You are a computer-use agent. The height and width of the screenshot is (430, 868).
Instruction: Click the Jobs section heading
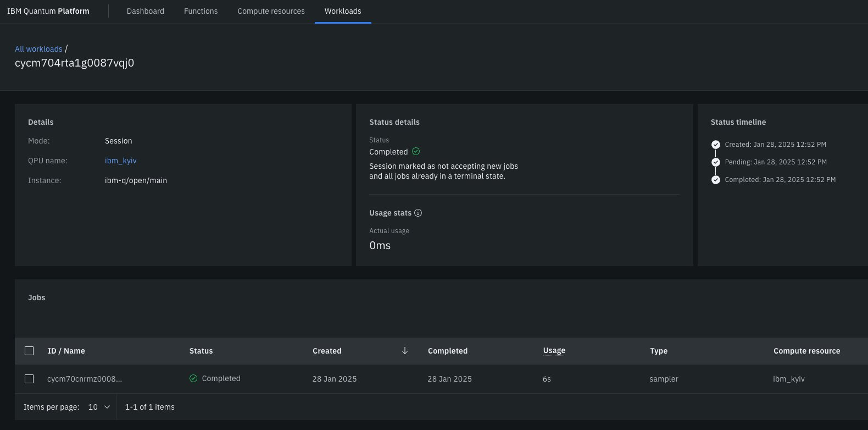37,297
